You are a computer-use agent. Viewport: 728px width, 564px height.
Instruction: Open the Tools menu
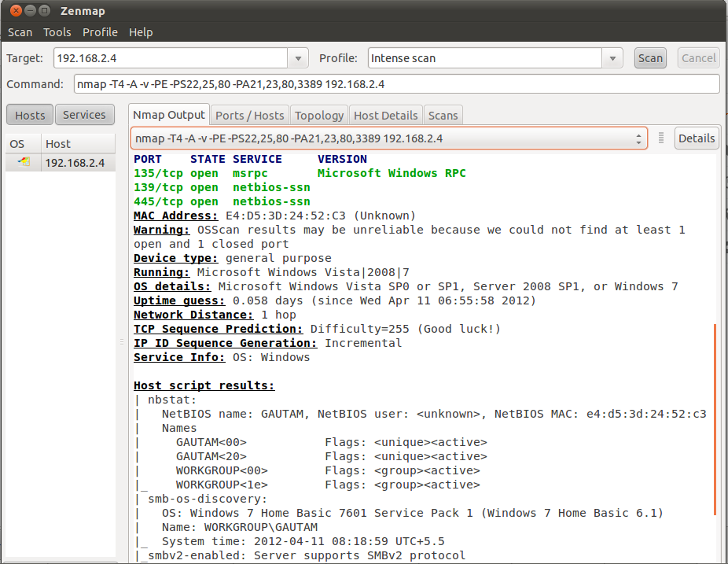[x=57, y=32]
